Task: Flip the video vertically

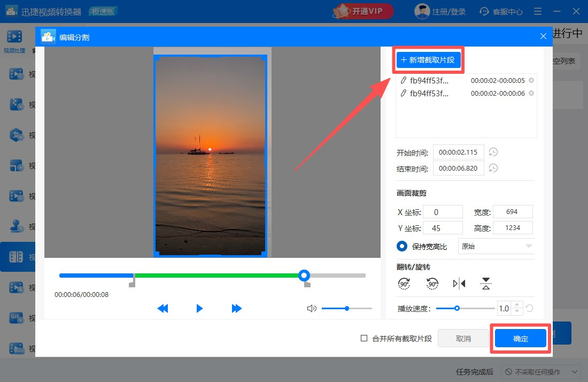Action: coord(485,284)
